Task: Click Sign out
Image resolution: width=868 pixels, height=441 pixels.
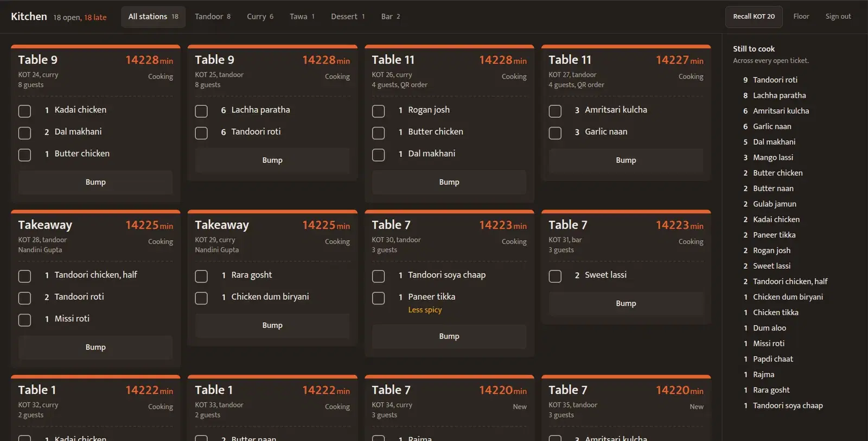Action: tap(838, 17)
